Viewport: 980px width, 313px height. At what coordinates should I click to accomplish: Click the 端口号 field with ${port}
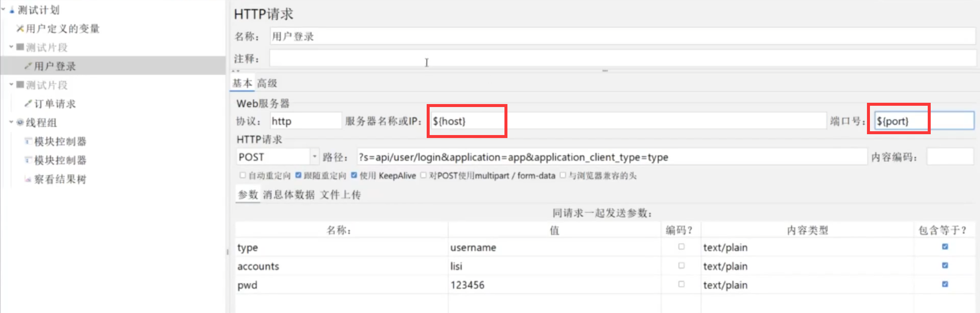pyautogui.click(x=924, y=121)
